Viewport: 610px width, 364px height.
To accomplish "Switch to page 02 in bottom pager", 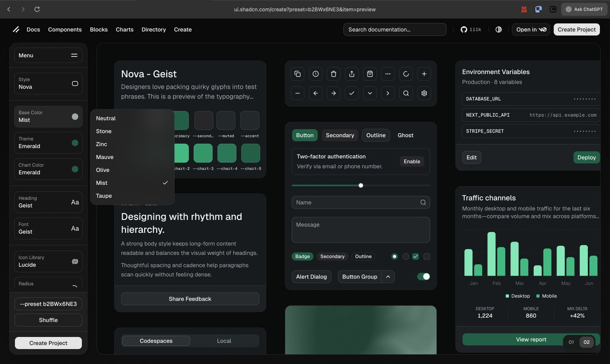I will coord(587,342).
